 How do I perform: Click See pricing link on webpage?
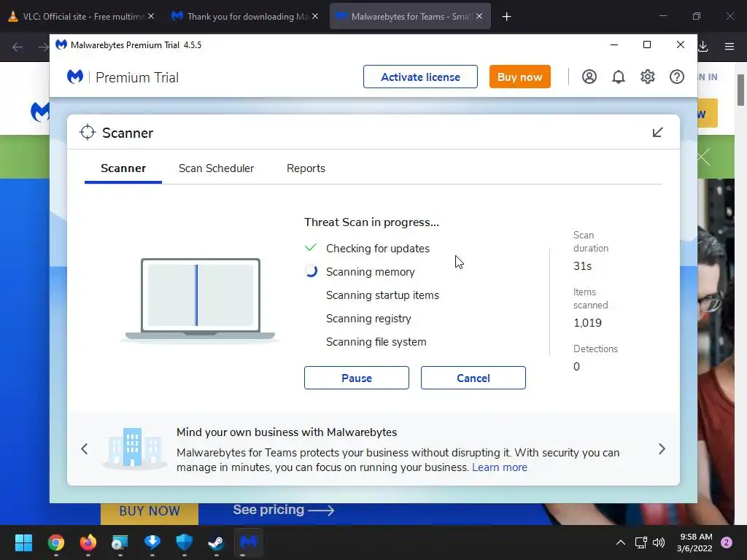pyautogui.click(x=284, y=510)
